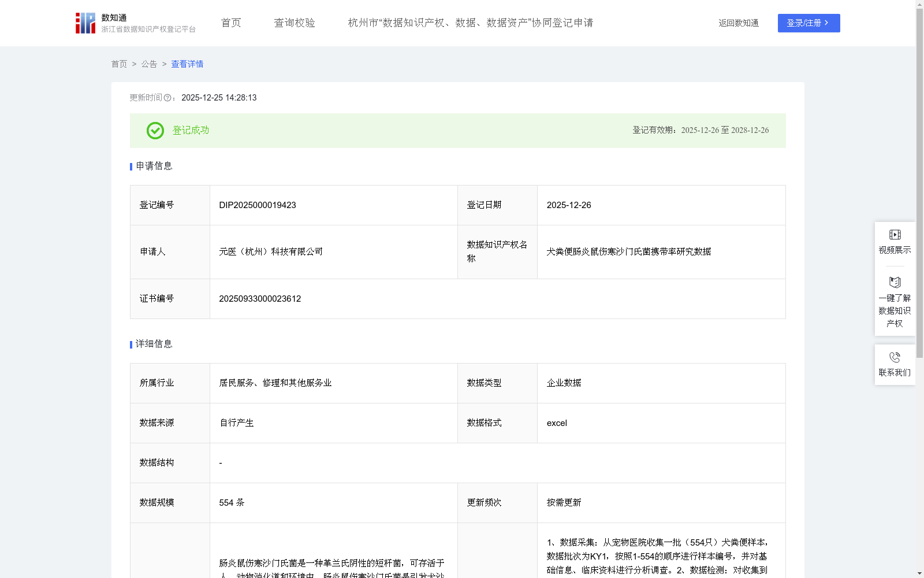Click the 登记有效期 date range text
Image resolution: width=924 pixels, height=578 pixels.
click(701, 131)
